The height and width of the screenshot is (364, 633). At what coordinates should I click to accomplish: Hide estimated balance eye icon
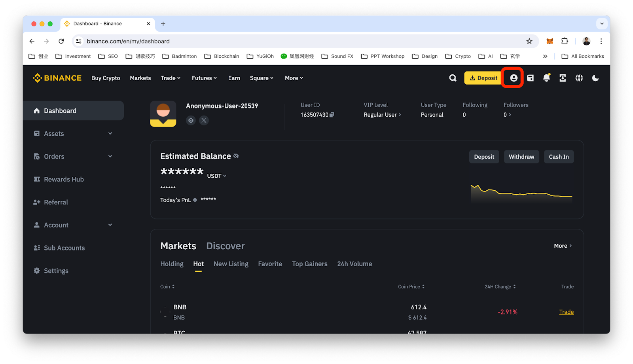tap(236, 156)
